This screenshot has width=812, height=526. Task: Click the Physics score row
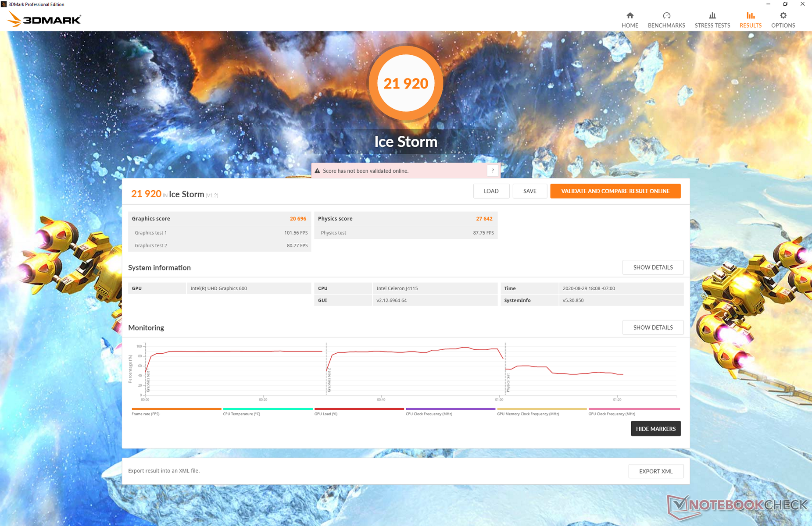(x=406, y=219)
